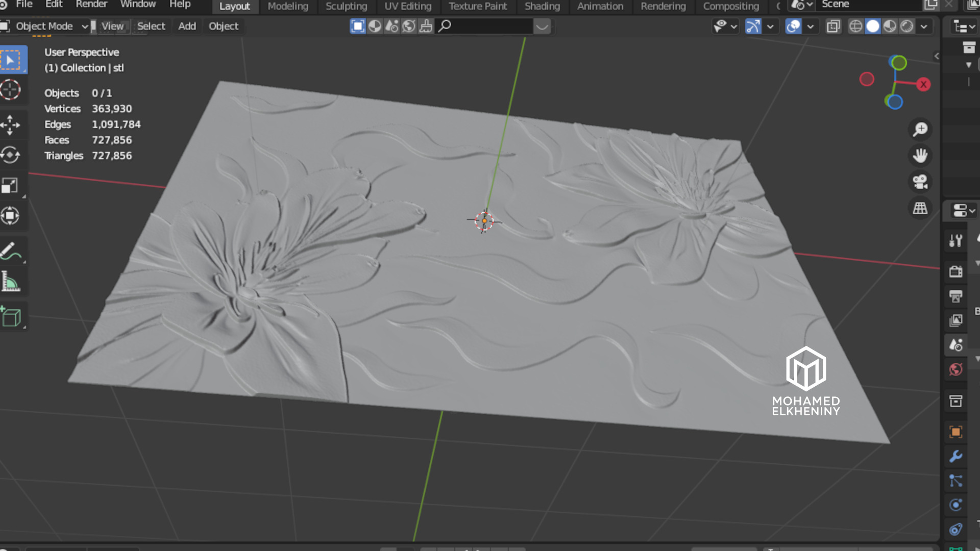Select the Move tool in toolbar
This screenshot has height=551, width=980.
[x=10, y=124]
